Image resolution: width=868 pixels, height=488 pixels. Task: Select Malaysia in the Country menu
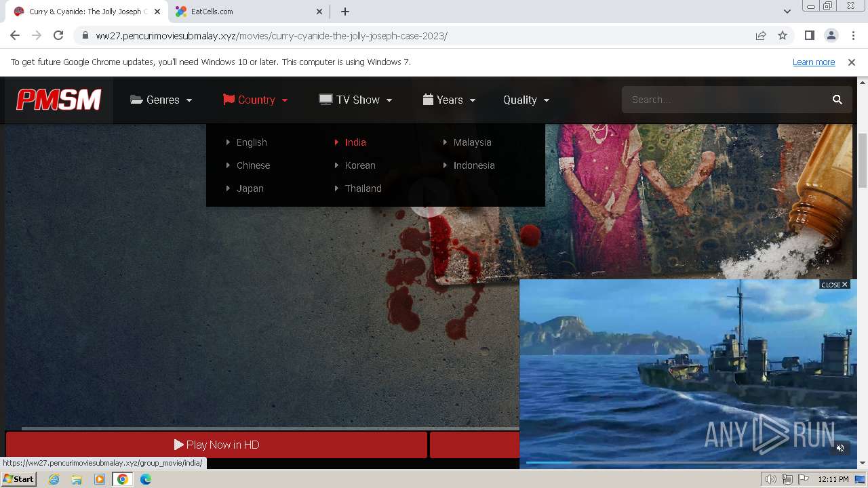(x=472, y=142)
